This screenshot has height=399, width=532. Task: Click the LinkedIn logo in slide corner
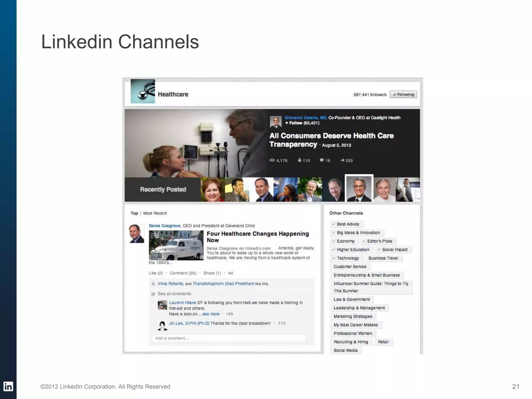8,387
